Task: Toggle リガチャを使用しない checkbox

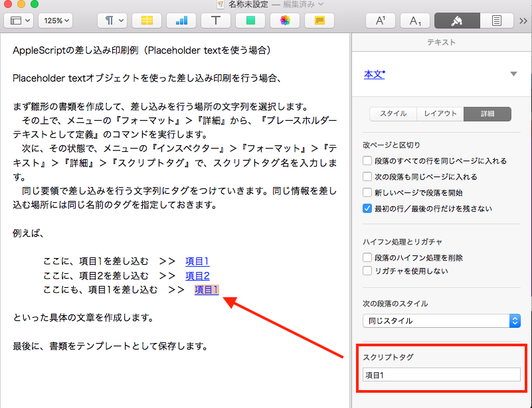Action: pos(367,271)
